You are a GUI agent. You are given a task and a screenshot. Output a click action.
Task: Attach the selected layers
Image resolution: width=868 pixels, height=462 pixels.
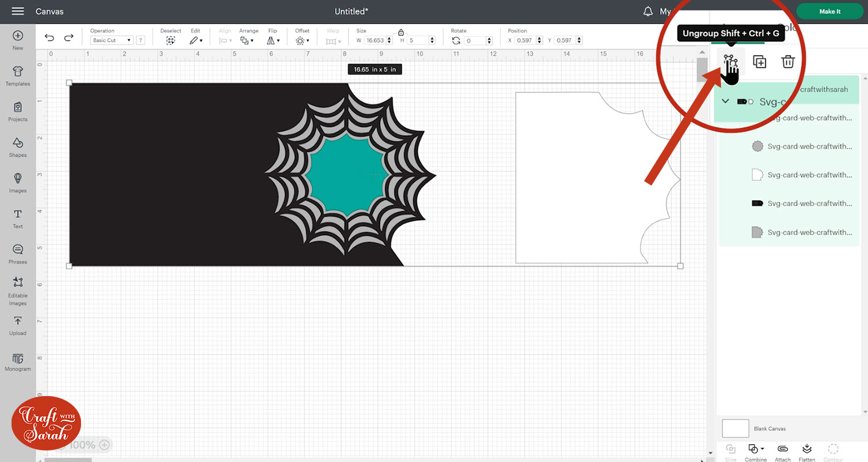(x=782, y=451)
